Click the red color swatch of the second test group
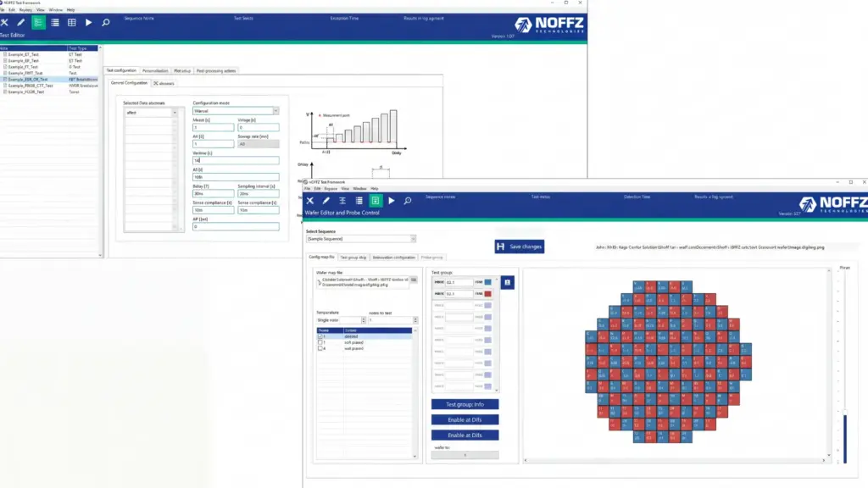Screen dimensions: 868x488 click(487, 294)
